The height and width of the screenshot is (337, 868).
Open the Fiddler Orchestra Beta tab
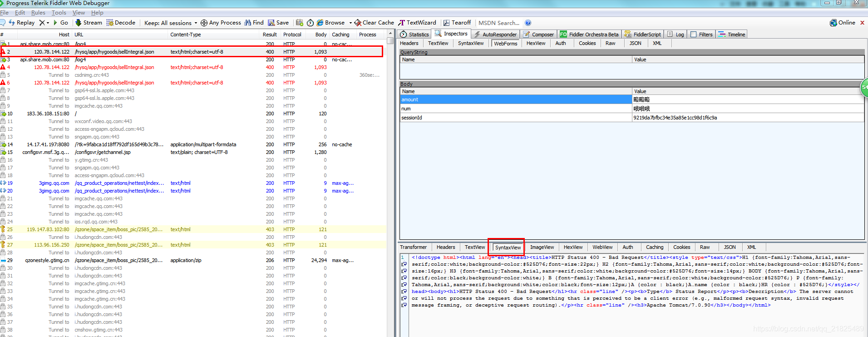click(x=589, y=34)
